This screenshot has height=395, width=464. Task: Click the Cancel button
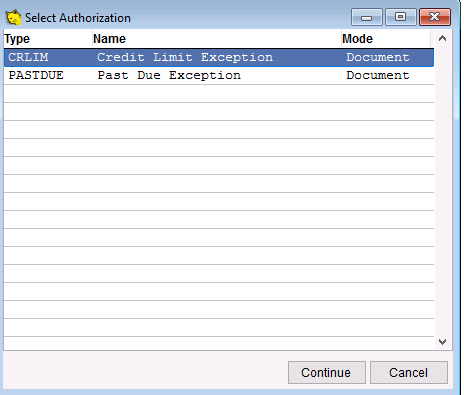coord(409,372)
